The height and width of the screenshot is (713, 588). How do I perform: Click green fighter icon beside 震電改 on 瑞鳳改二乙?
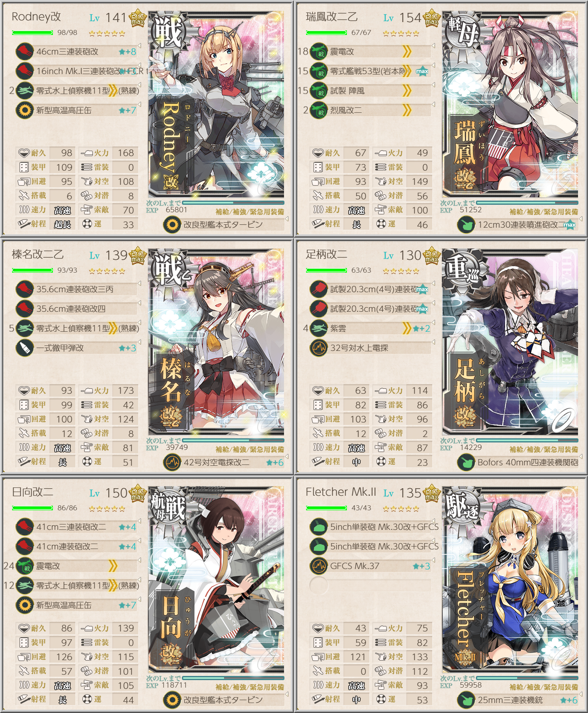(319, 52)
